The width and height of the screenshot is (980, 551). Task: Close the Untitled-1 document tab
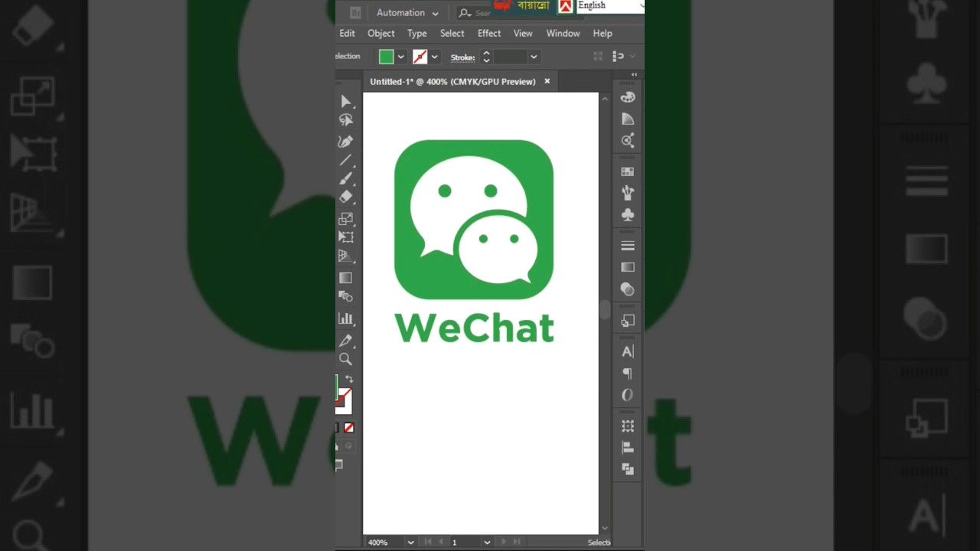pos(547,81)
